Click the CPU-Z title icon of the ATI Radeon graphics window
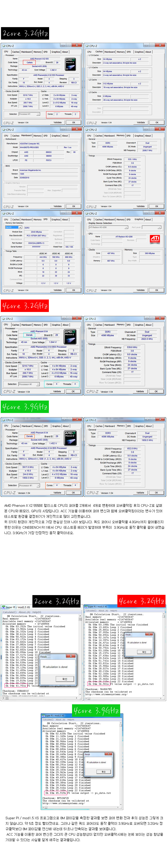The width and height of the screenshot is (167, 868). (87, 214)
